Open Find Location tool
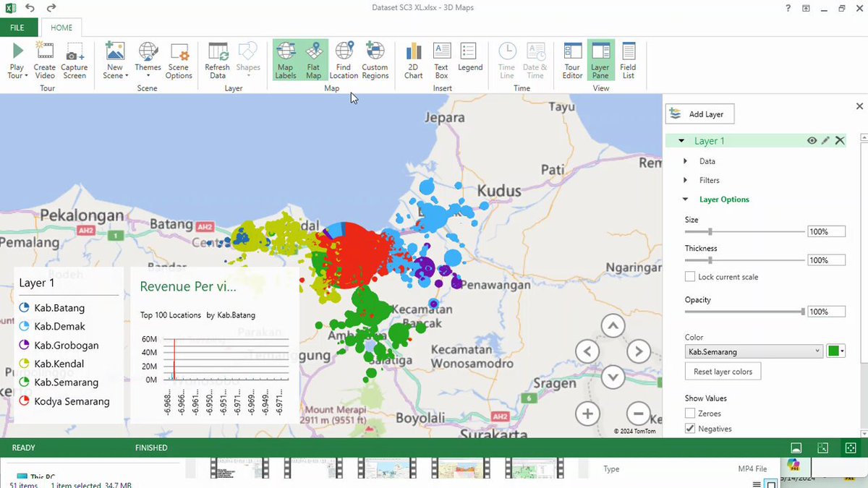This screenshot has width=868, height=488. 344,61
